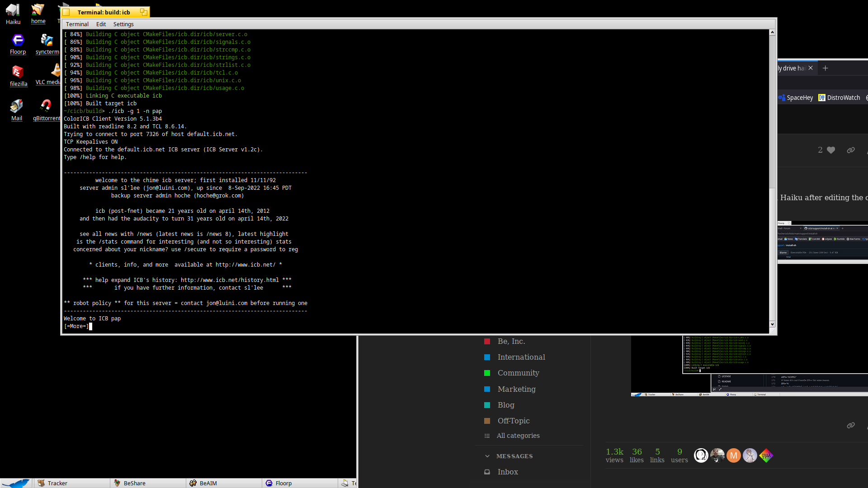Click the Terminal window zoom button
The width and height of the screenshot is (868, 488).
[x=143, y=12]
